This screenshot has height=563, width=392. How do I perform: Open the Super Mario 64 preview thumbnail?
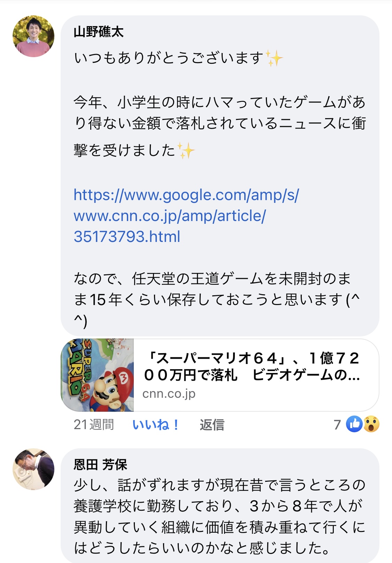pyautogui.click(x=98, y=375)
